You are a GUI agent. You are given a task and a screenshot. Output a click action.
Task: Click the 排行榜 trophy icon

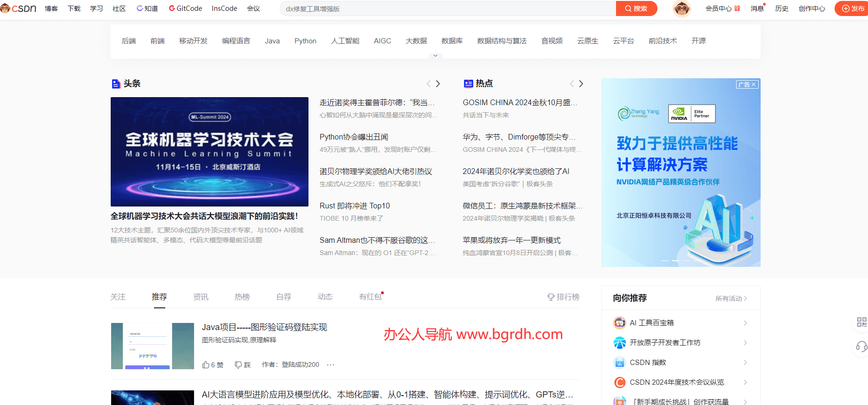(551, 297)
